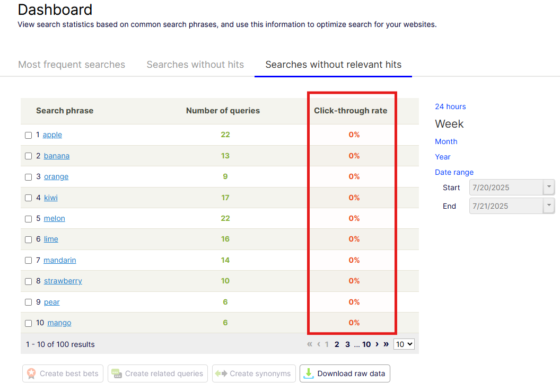The image size is (560, 392).
Task: Go to page 3 of results
Action: (347, 344)
